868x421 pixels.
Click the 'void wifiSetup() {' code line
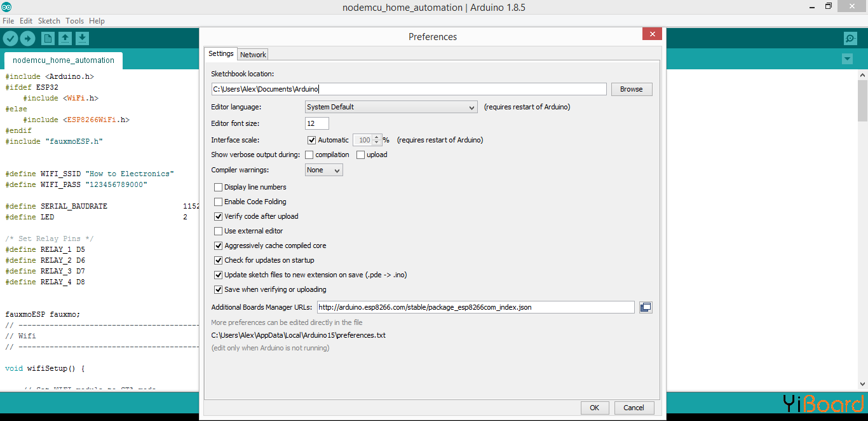pyautogui.click(x=45, y=368)
